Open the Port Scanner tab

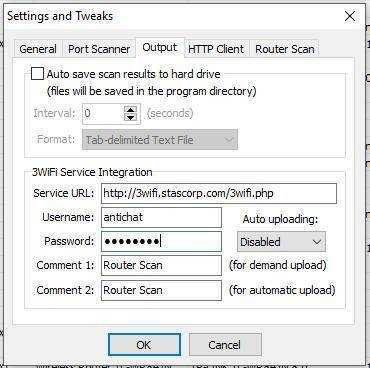[99, 49]
